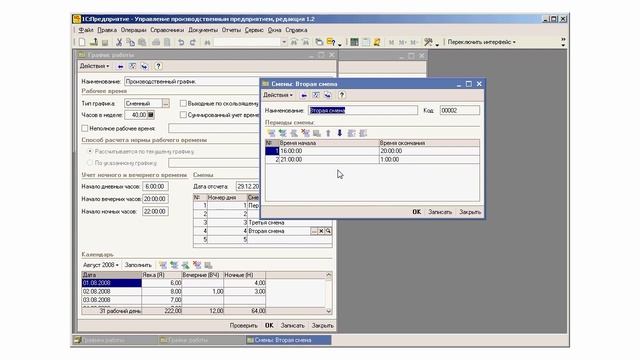Image resolution: width=640 pixels, height=360 pixels.
Task: Open Действия dropdown in График работы window
Action: click(x=94, y=66)
